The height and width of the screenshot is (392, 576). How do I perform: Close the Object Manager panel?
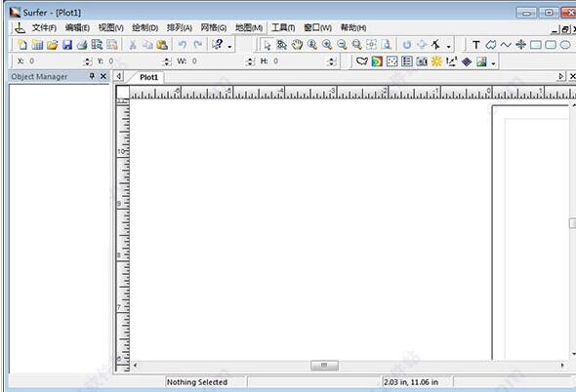(103, 76)
